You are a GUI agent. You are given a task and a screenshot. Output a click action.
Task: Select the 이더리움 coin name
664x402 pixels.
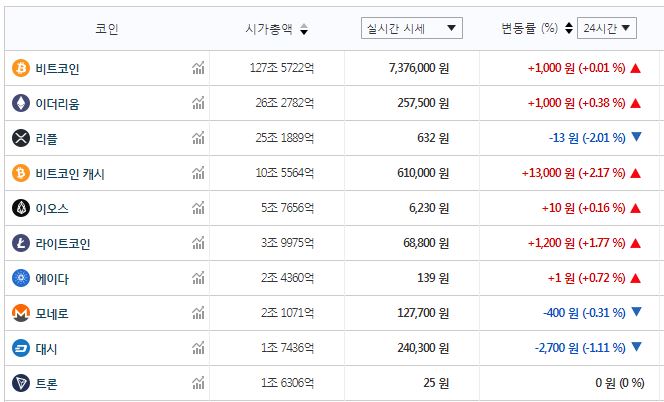58,103
